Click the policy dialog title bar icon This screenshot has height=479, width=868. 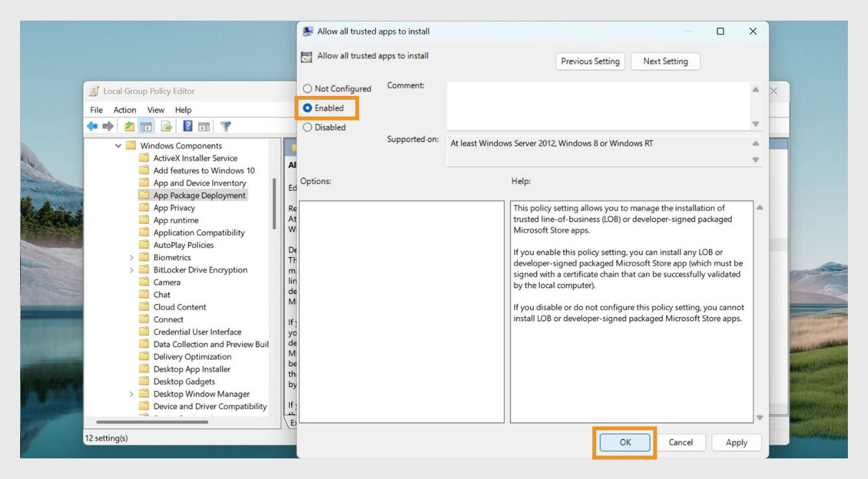pos(307,31)
